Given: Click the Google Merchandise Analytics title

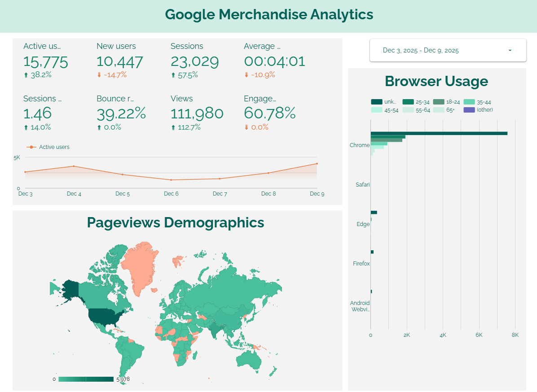Looking at the screenshot, I should (269, 15).
